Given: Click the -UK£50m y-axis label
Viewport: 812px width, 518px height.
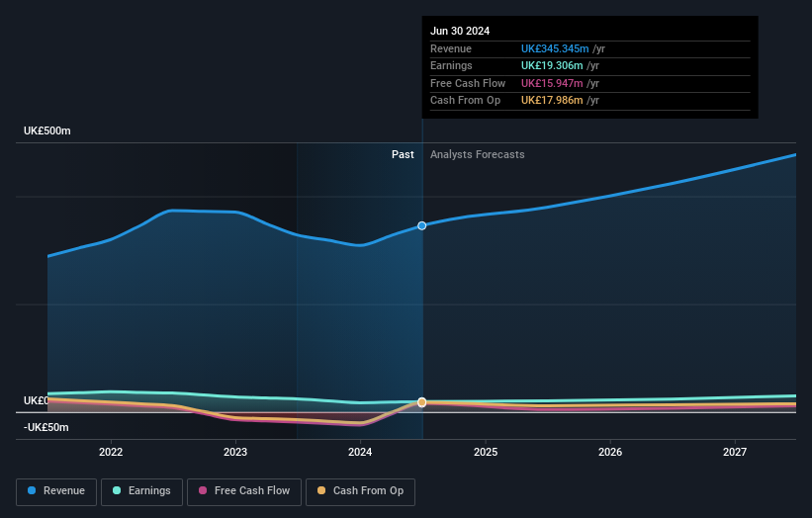Looking at the screenshot, I should [46, 427].
